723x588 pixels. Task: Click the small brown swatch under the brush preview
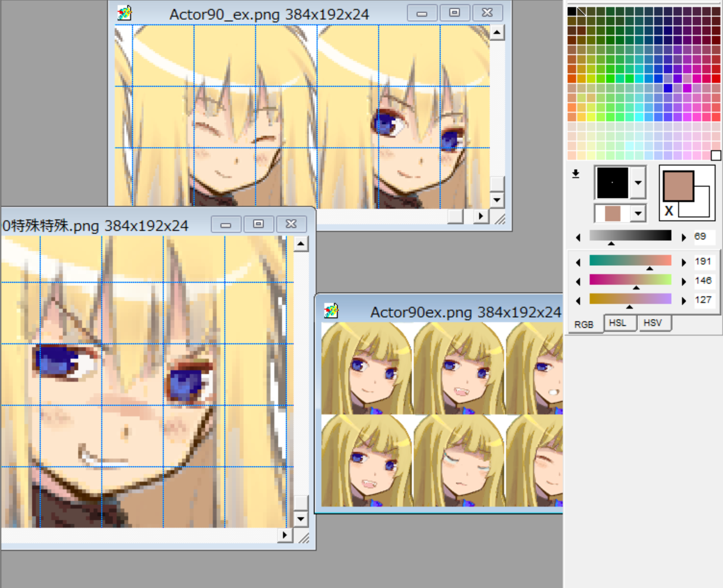coord(612,213)
